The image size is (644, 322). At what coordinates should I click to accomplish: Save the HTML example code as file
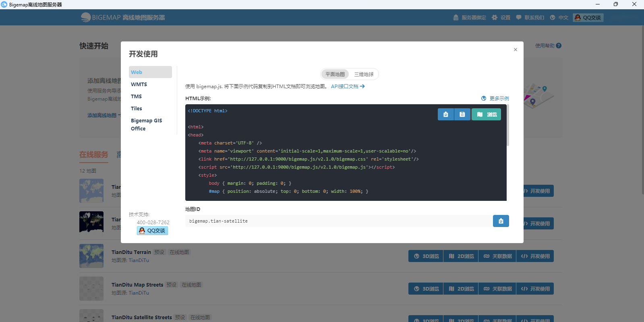(x=462, y=114)
